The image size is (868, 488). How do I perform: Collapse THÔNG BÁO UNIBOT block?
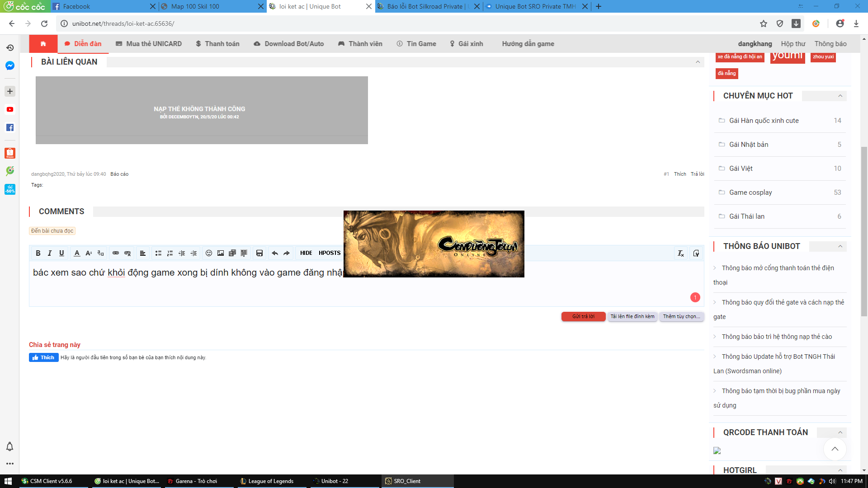point(840,246)
